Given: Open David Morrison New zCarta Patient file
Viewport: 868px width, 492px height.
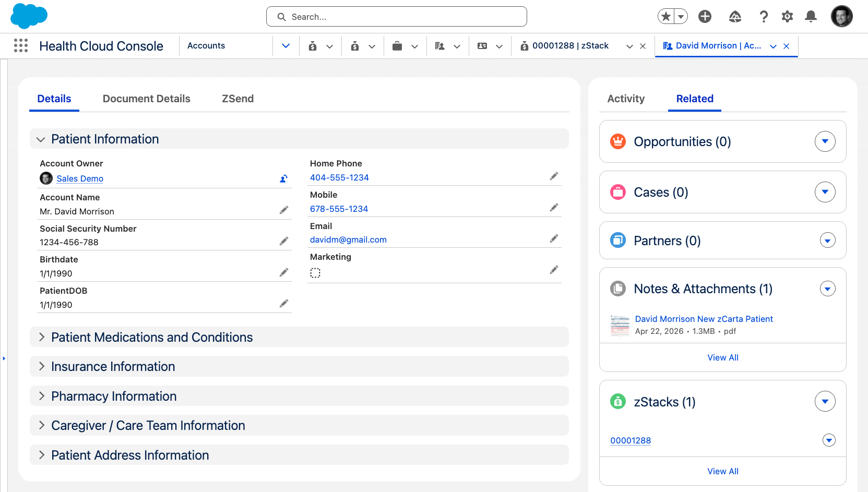Looking at the screenshot, I should pos(704,319).
